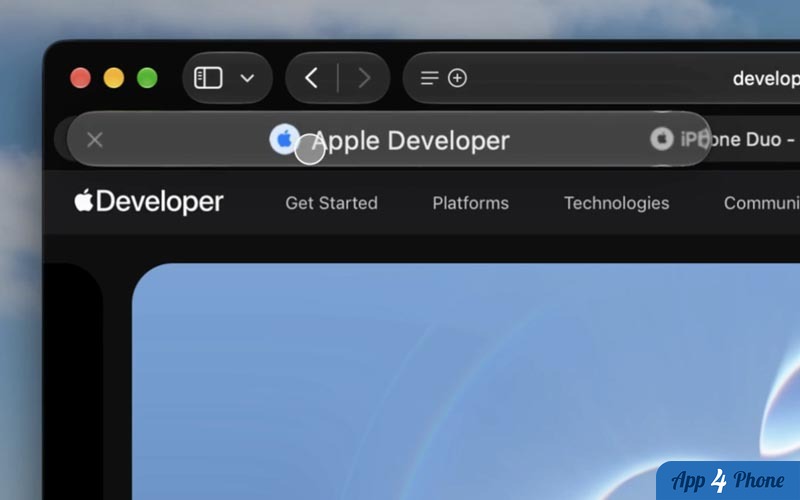
Task: Click the blue Apple favicon on tab
Action: [x=284, y=139]
